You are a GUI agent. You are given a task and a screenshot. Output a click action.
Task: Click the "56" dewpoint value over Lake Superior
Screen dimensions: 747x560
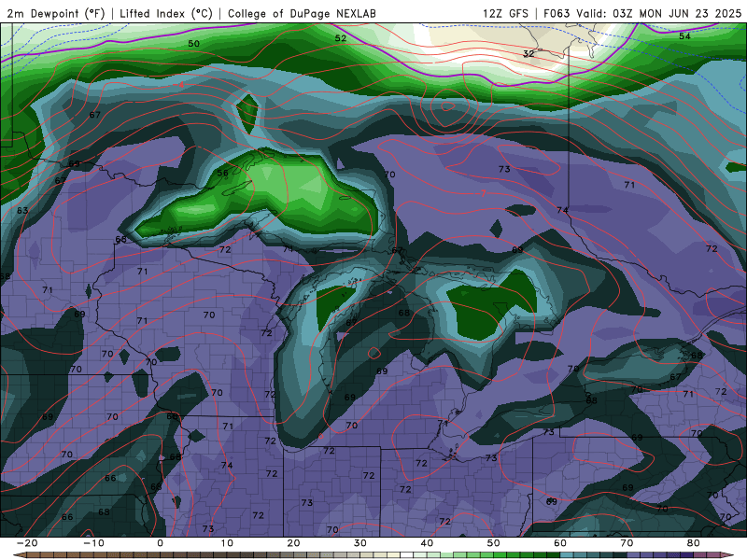(x=222, y=173)
